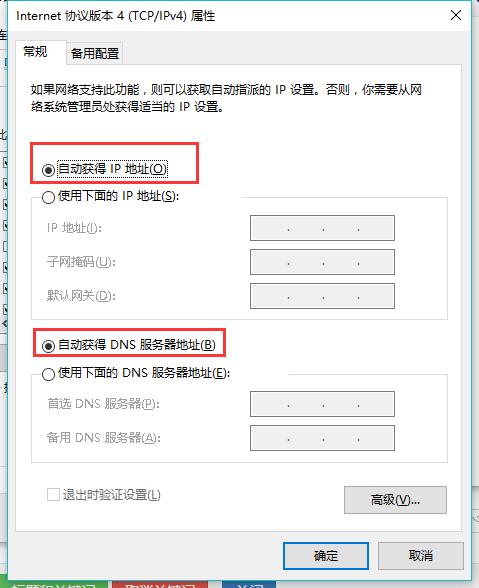Click the 首选 DNS 服务器 field
The image size is (479, 588).
pos(322,404)
